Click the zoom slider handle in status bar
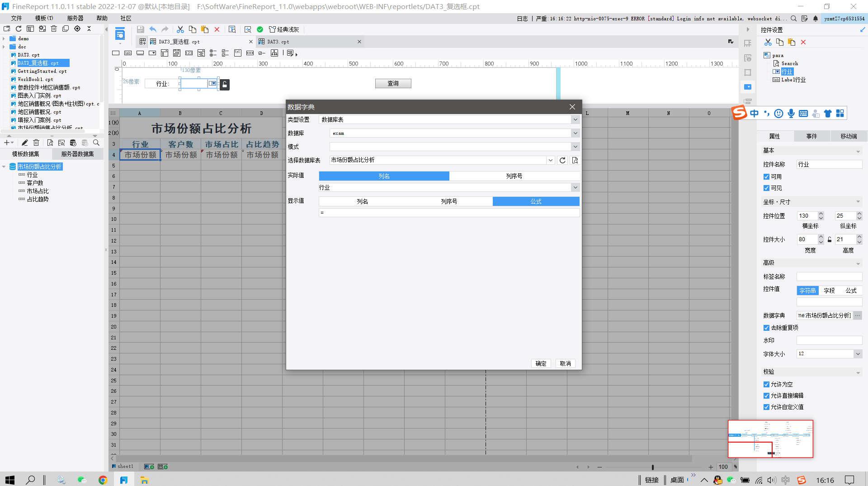Viewport: 868px width, 486px height. pos(652,467)
